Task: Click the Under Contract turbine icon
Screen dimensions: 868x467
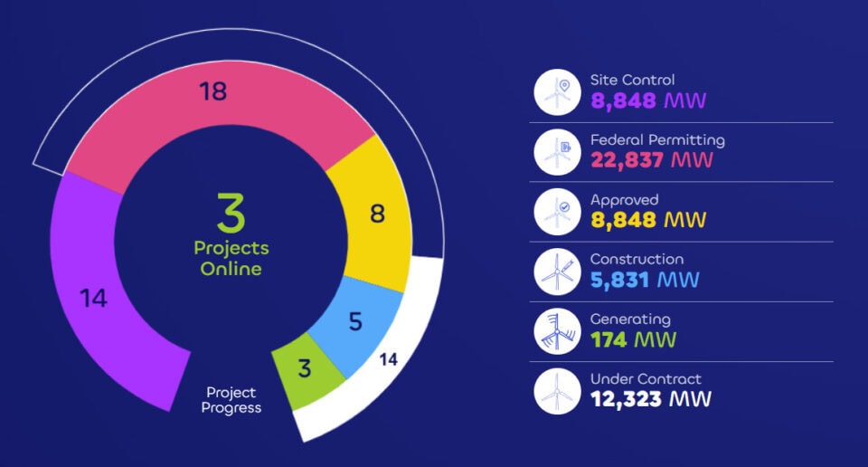Action: (x=557, y=391)
